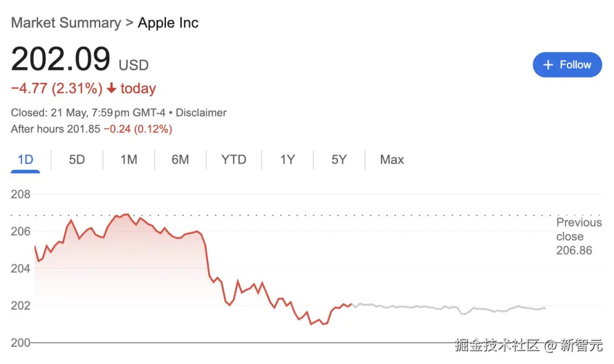Switch chart to 1Y range

coord(287,160)
